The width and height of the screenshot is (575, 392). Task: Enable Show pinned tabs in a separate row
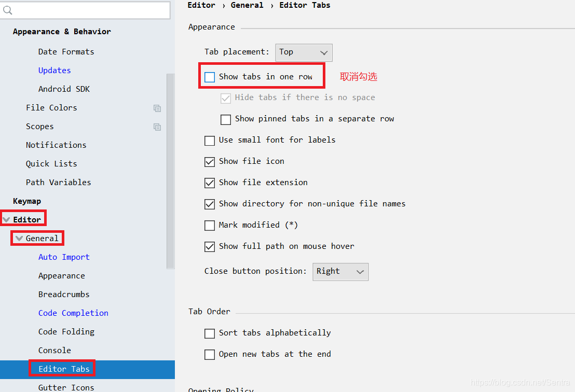coord(226,119)
